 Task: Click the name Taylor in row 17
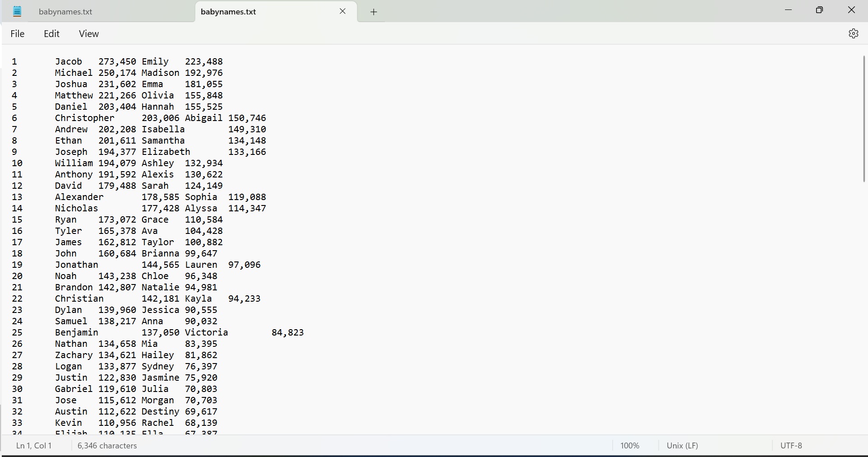click(158, 242)
